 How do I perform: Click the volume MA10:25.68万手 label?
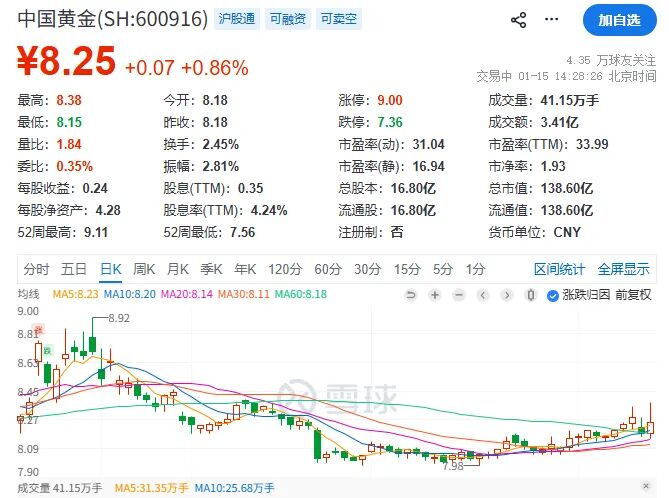point(234,488)
